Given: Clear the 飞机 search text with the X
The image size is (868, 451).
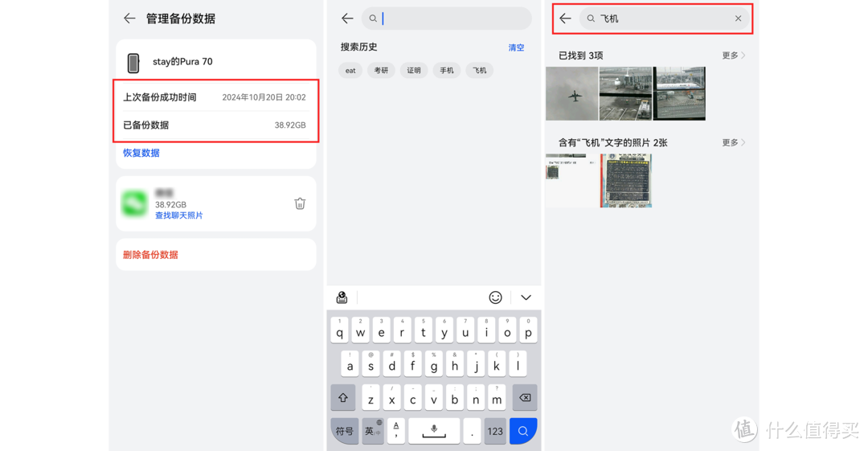Looking at the screenshot, I should point(738,18).
